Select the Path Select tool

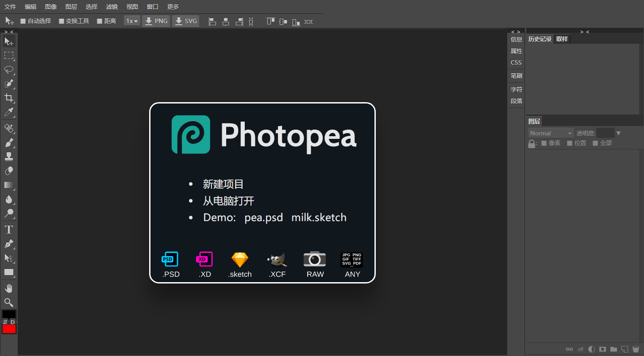[x=9, y=258]
